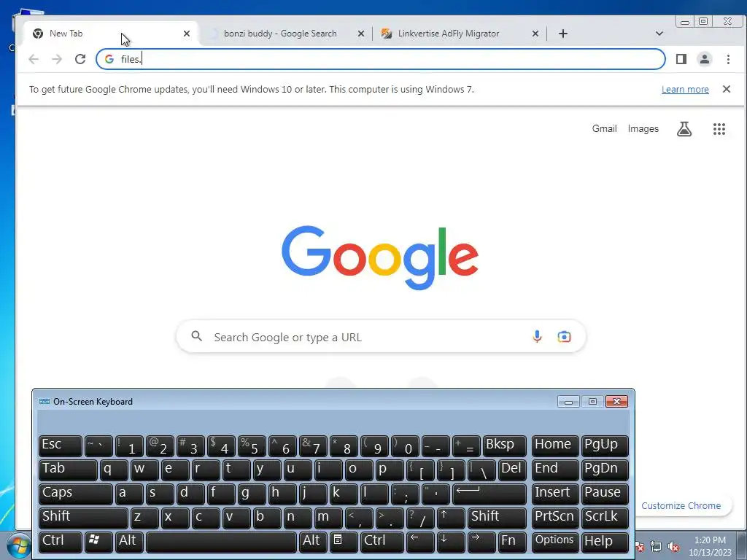Click the PgDn key on keyboard
Image resolution: width=747 pixels, height=560 pixels.
point(605,470)
